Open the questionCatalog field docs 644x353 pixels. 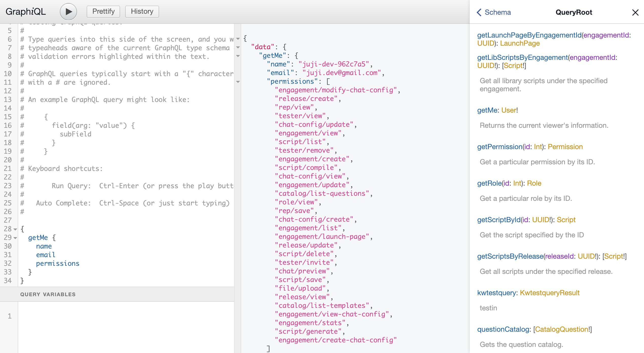point(503,329)
